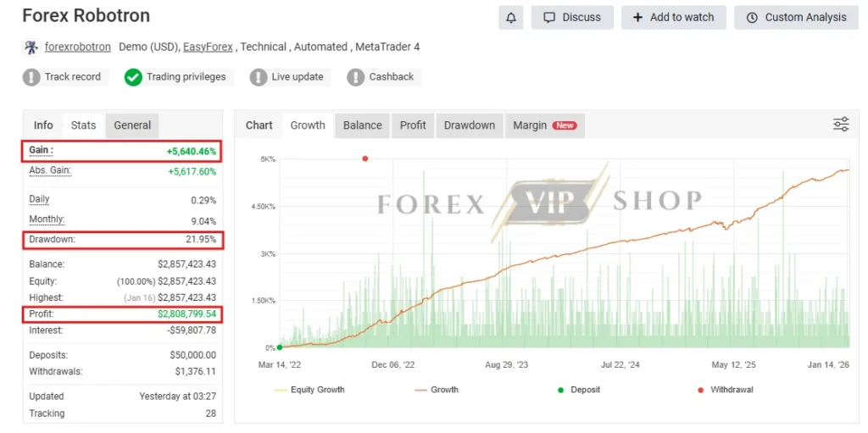Screen dimensions: 868x433
Task: Select the Growth chart tab
Action: [308, 125]
